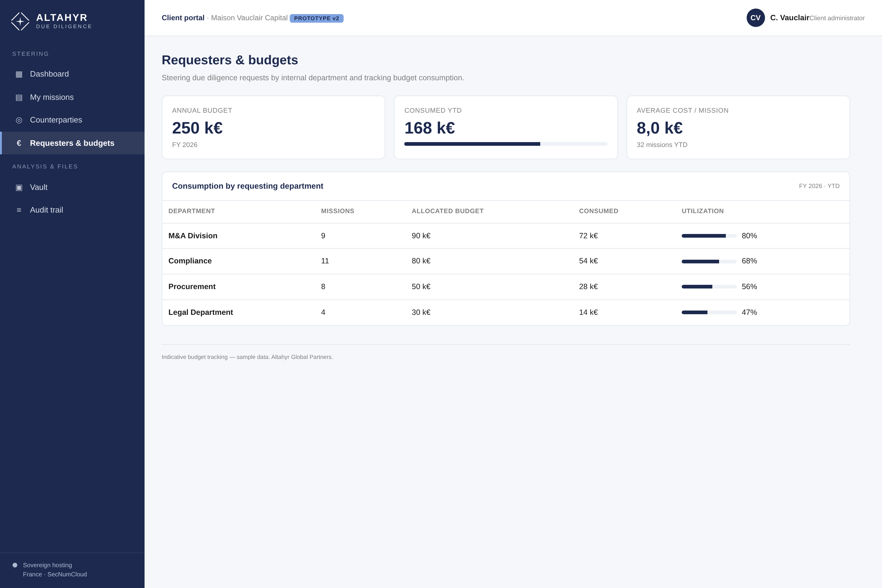Click the France · SecNumCloud footer text
The height and width of the screenshot is (588, 882).
click(x=55, y=575)
